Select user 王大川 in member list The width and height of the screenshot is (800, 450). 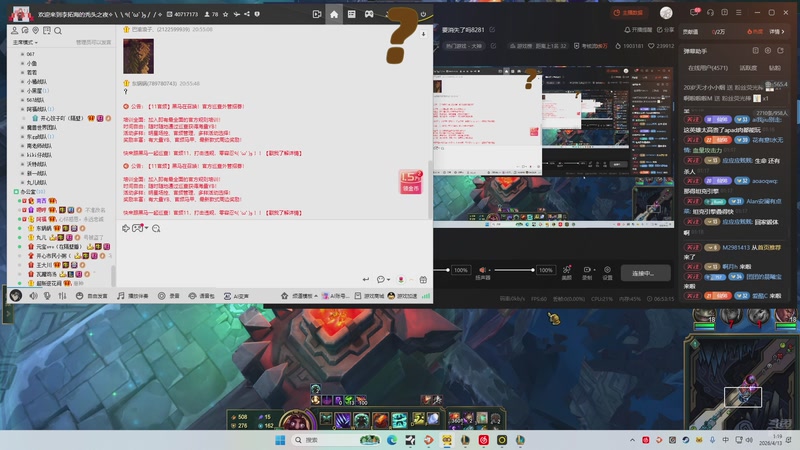pos(44,265)
